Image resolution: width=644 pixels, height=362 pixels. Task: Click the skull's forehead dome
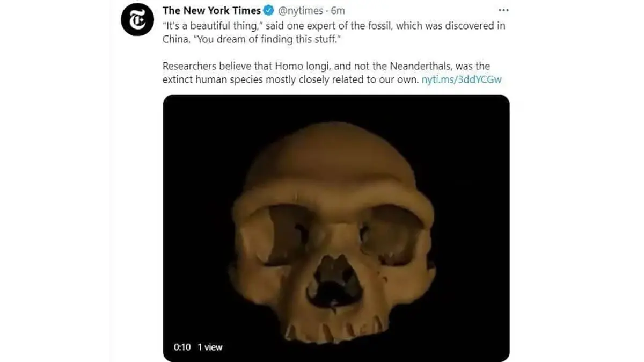point(330,155)
